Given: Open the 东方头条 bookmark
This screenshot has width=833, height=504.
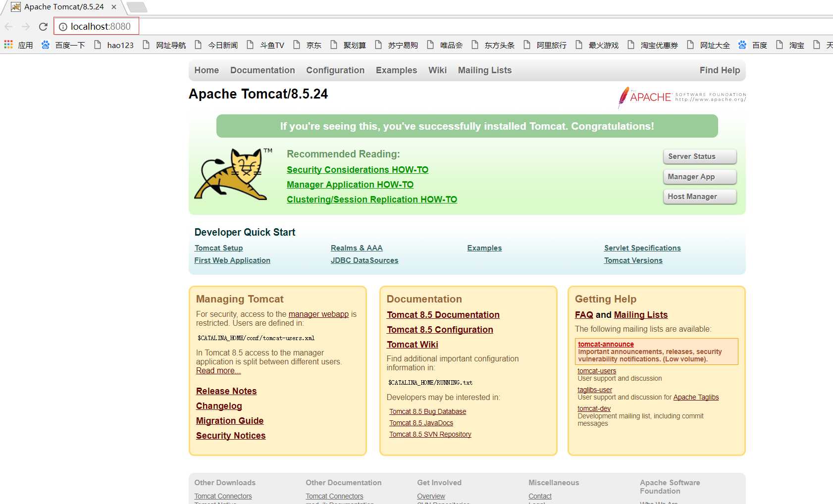Looking at the screenshot, I should (x=493, y=45).
